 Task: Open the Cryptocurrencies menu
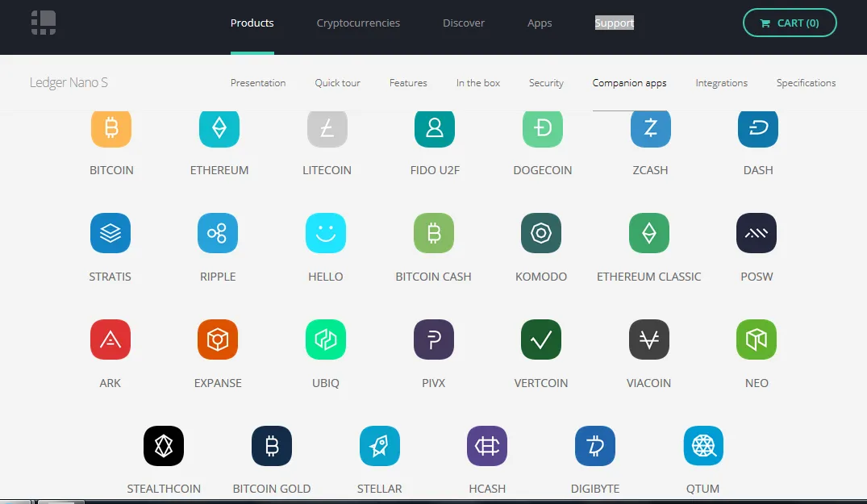point(358,23)
